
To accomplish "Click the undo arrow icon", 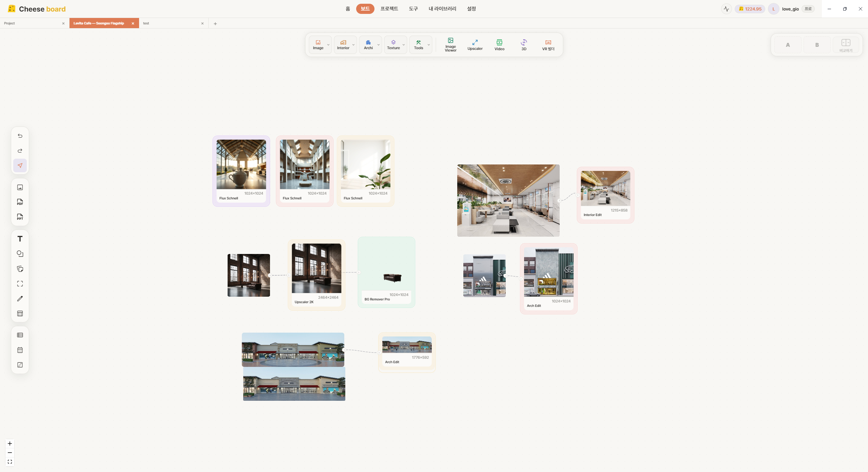I will click(20, 136).
